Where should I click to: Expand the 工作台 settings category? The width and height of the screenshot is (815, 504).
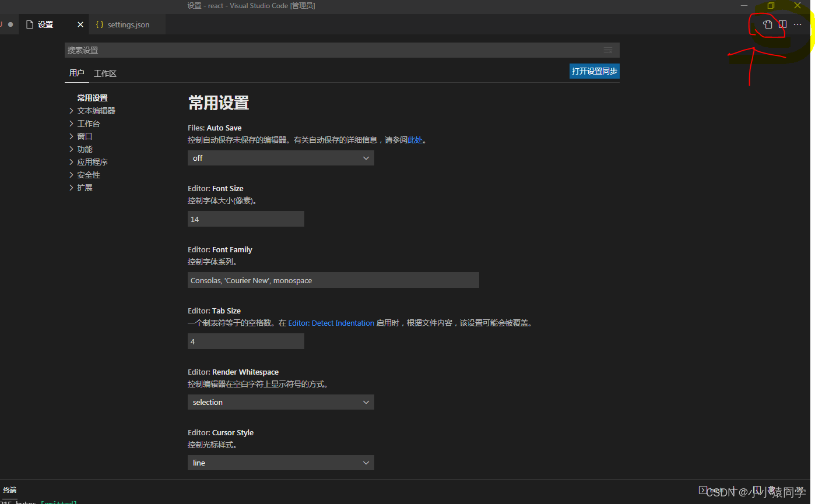point(89,124)
